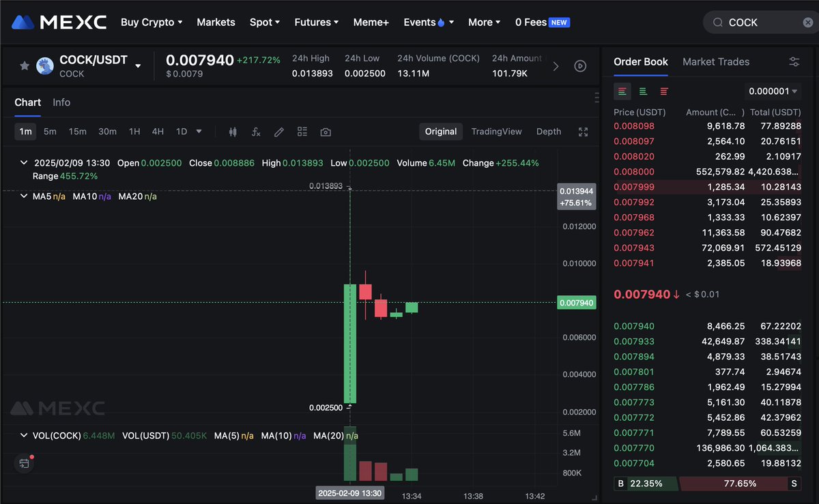Open candlestick chart style selector
The width and height of the screenshot is (819, 504).
click(x=232, y=132)
